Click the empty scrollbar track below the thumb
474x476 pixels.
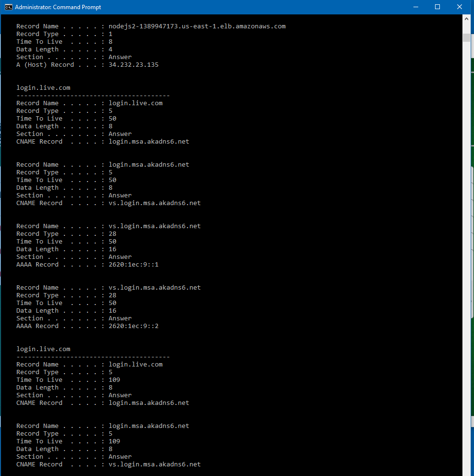(x=466, y=240)
